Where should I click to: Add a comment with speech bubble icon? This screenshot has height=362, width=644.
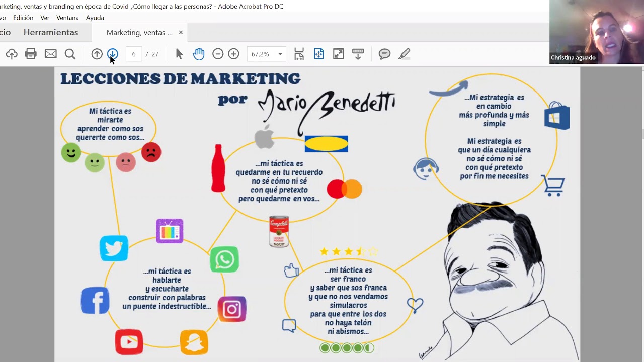point(385,54)
